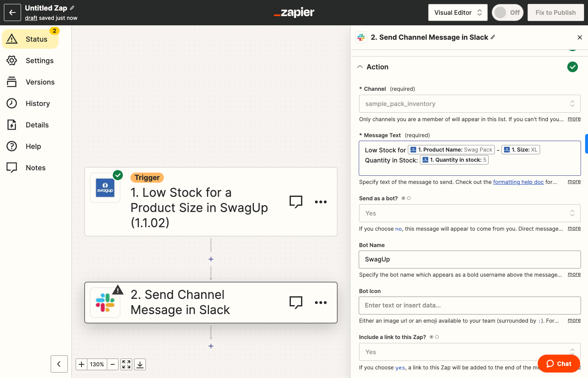Click the draft link under the Zap name
The image size is (588, 378).
31,18
